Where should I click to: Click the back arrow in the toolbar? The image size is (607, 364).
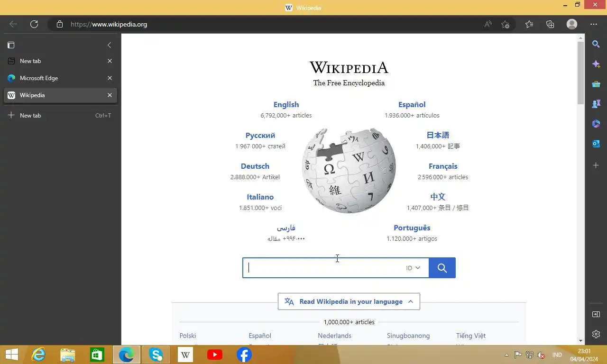13,24
